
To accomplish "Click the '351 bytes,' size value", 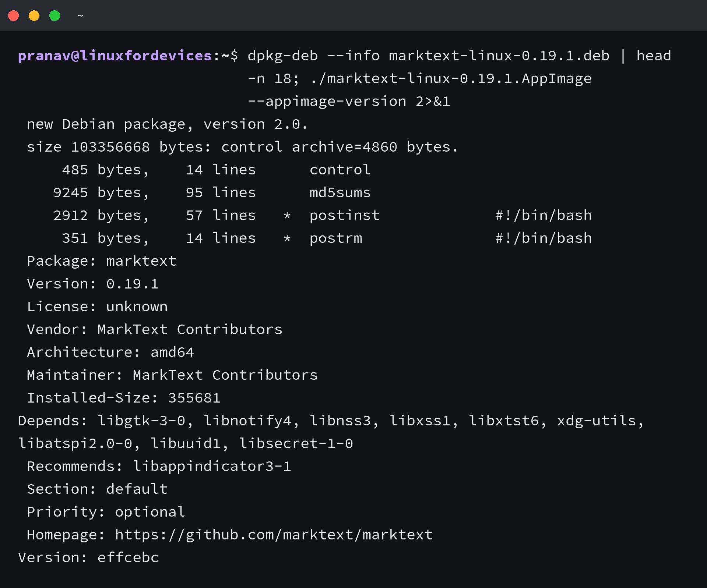I will (x=106, y=238).
